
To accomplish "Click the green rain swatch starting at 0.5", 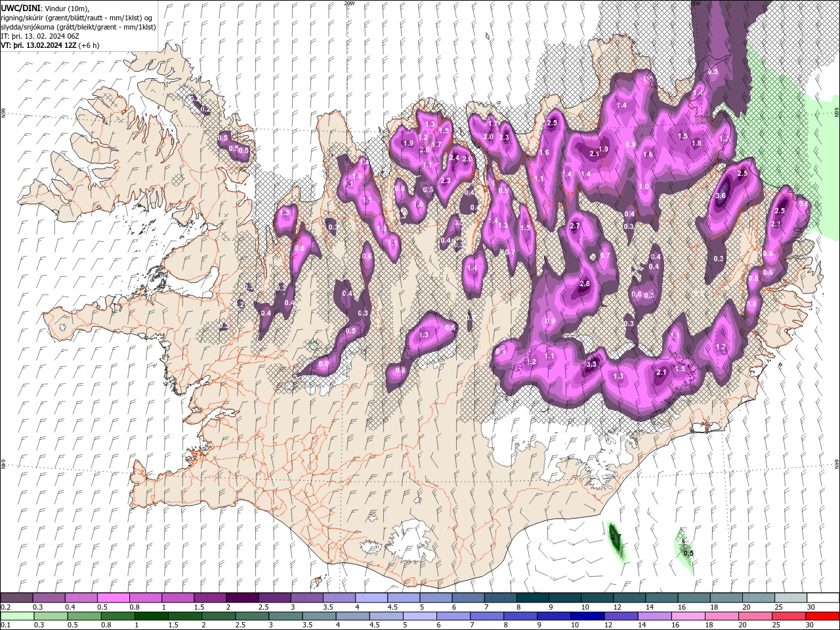I will click(x=85, y=616).
